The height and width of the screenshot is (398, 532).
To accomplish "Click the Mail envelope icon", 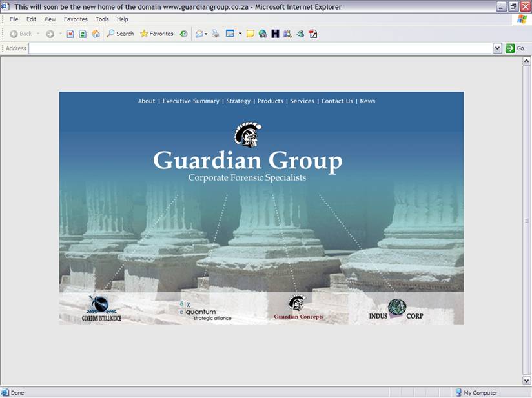I will 200,34.
